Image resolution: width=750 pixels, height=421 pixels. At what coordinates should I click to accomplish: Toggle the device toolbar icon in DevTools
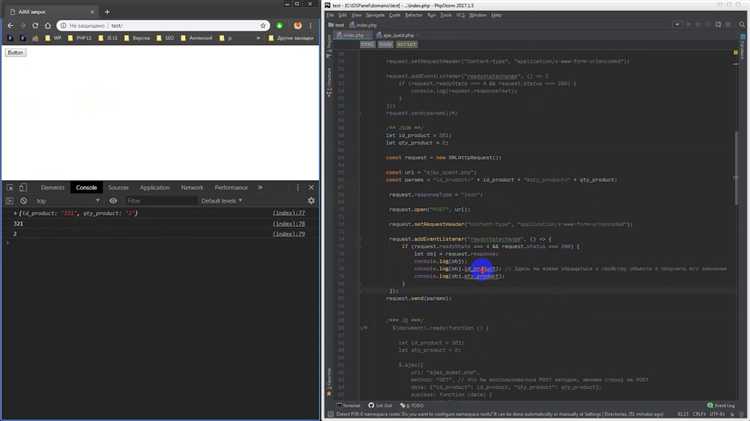click(x=24, y=187)
